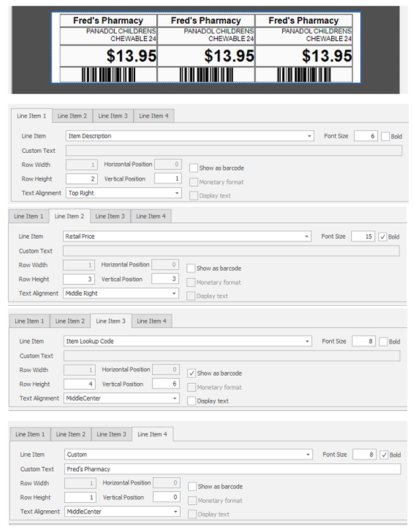Go to Line Item 2 tab in Item Lookup Code panel

(x=70, y=322)
